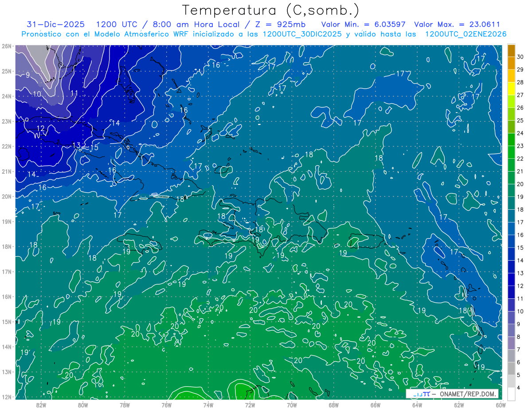Pick legend swatch between 18 and 19
Screen dimensions: 532x411
[x=511, y=203]
